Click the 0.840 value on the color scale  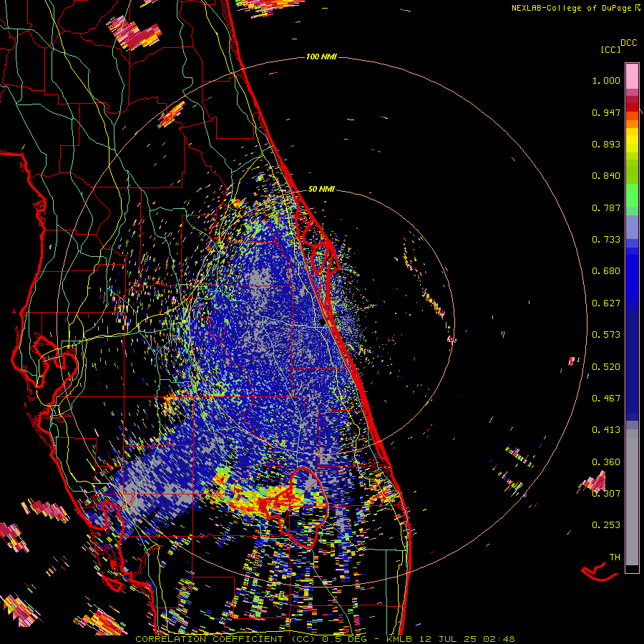pos(606,176)
